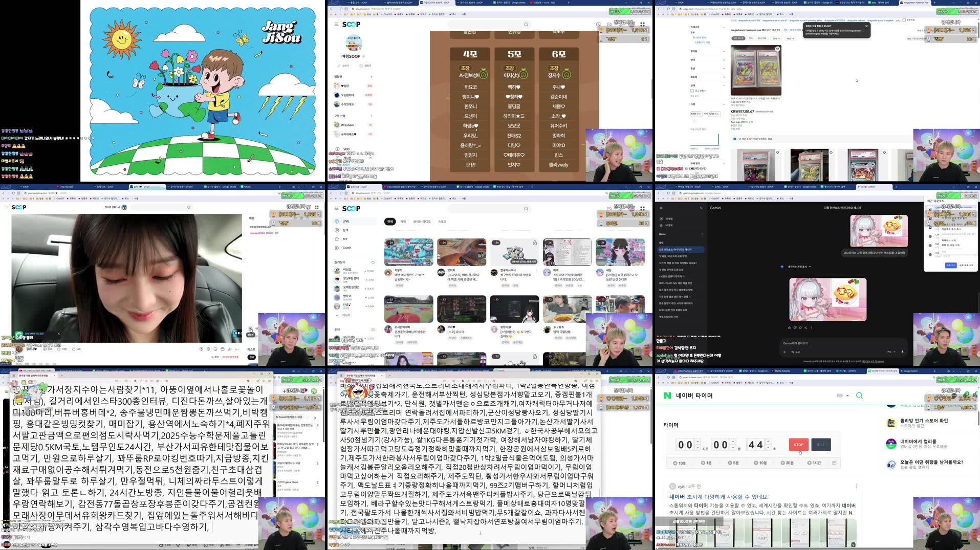Open the SOOP search magnifier
The image size is (980, 550).
click(526, 209)
